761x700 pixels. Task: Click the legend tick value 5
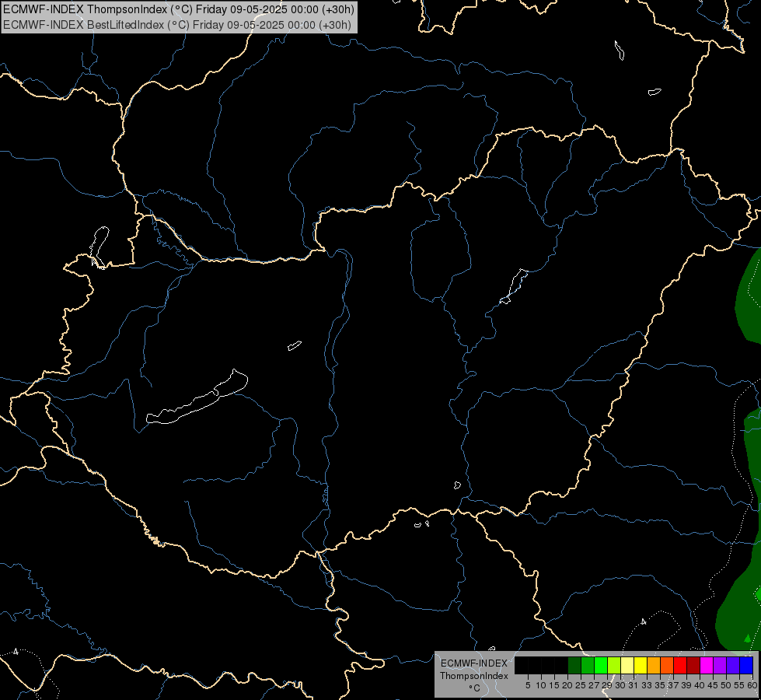(x=528, y=685)
